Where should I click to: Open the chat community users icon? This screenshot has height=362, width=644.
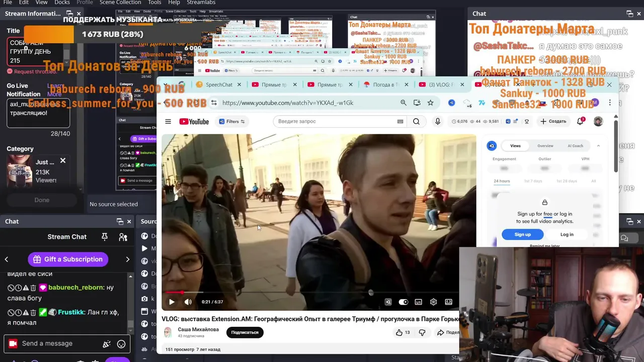[x=123, y=237]
